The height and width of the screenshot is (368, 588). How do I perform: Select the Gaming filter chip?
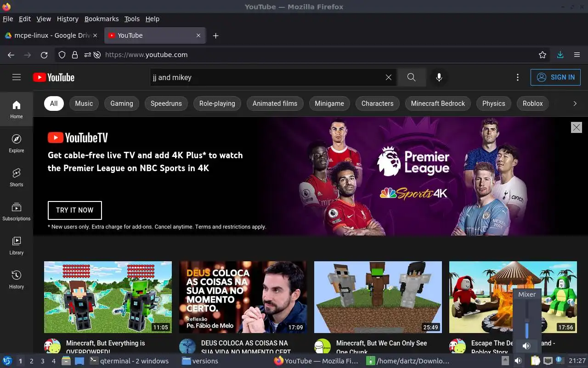122,103
